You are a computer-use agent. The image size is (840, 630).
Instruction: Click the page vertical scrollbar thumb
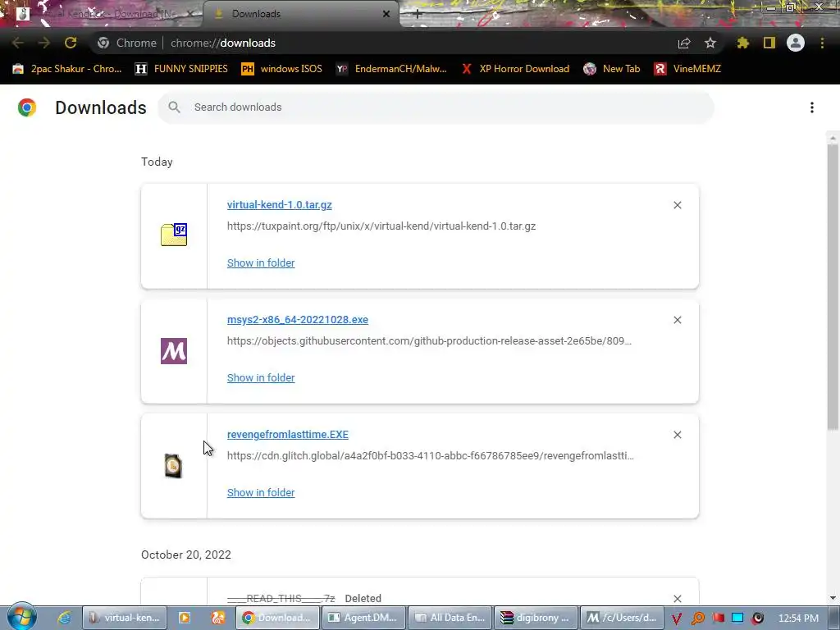(x=833, y=286)
